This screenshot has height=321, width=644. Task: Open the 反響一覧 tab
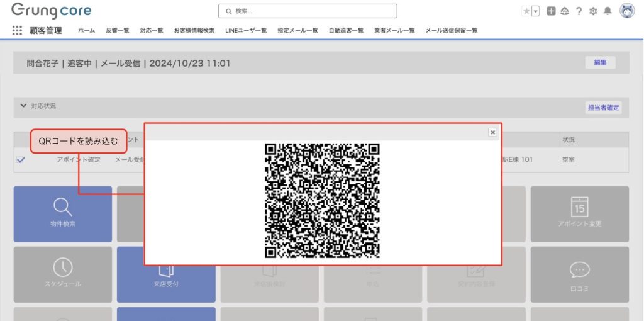click(x=118, y=30)
